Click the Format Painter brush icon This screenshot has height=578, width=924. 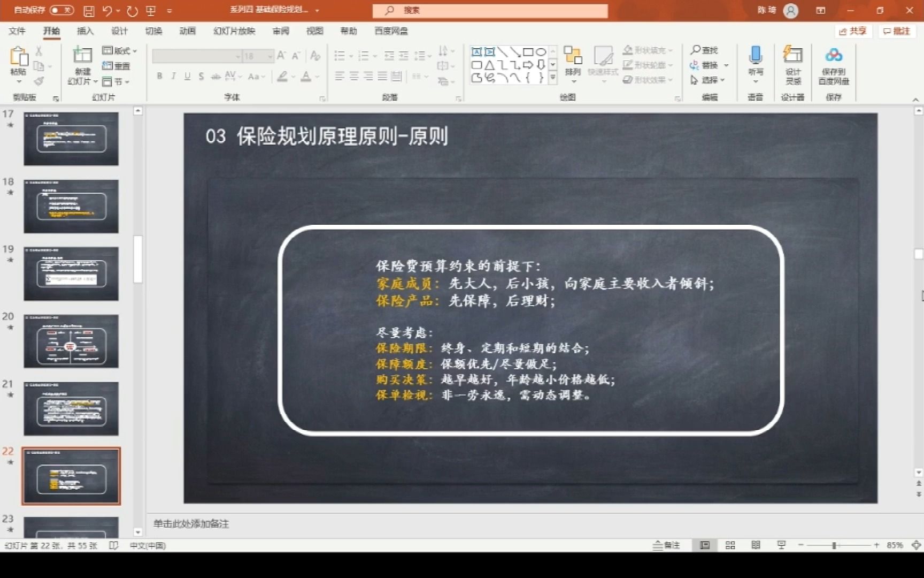coord(38,81)
